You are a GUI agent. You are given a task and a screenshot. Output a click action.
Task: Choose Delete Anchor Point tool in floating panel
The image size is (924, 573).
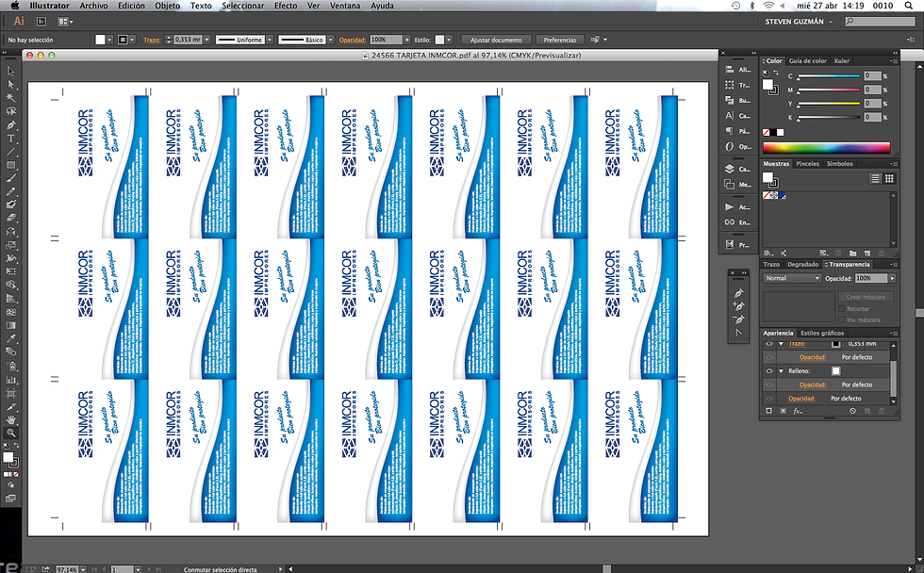(738, 319)
